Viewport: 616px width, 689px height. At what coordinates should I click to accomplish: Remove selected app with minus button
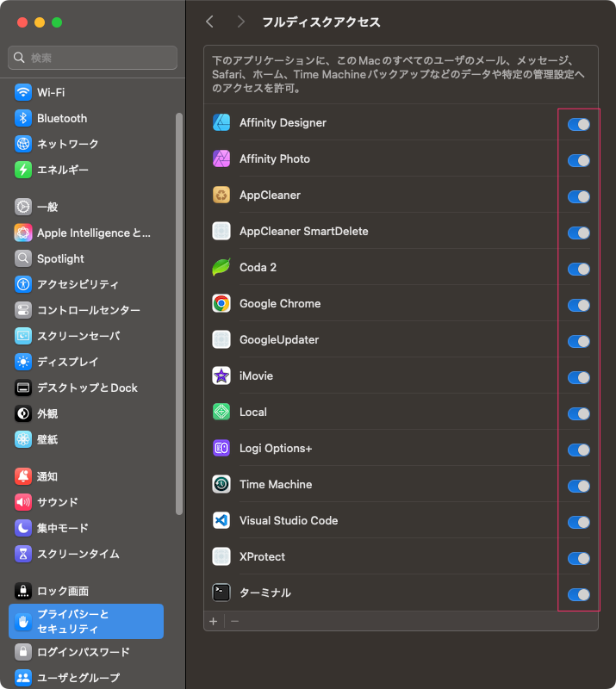pos(234,621)
